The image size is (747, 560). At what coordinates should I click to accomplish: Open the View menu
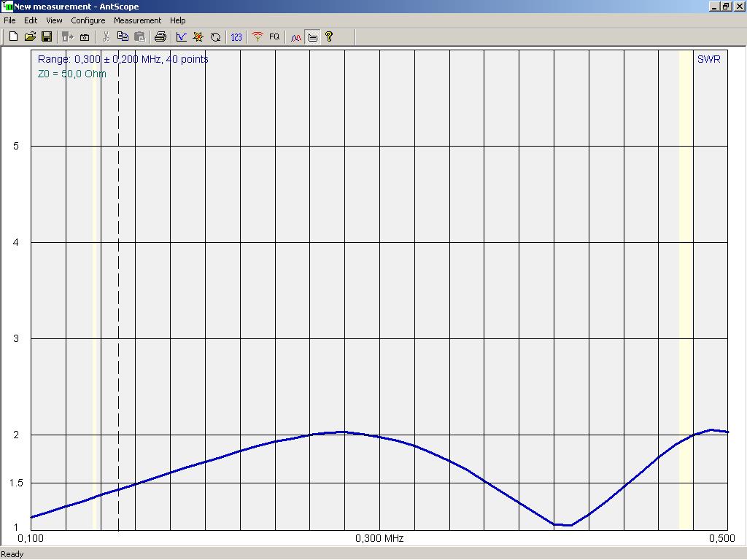click(x=54, y=20)
